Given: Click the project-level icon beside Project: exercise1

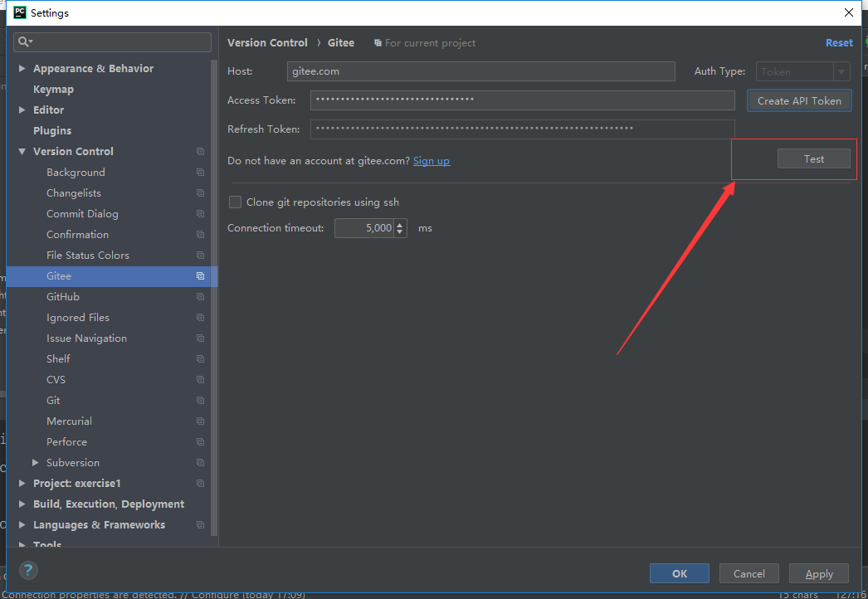Looking at the screenshot, I should [x=200, y=484].
